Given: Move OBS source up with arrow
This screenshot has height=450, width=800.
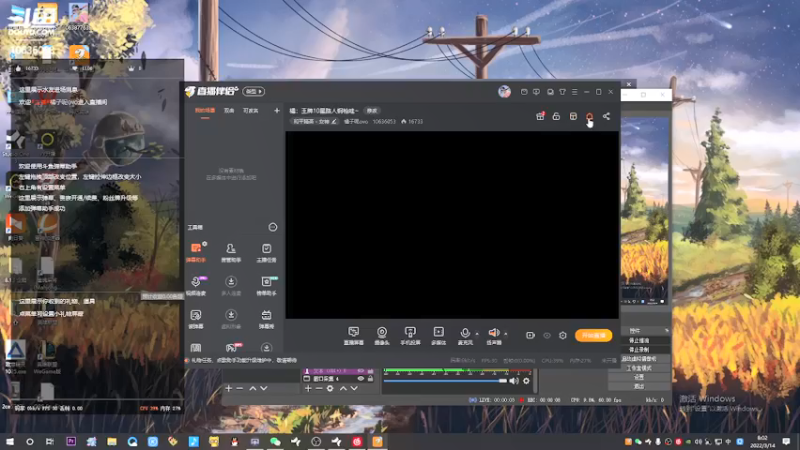Looking at the screenshot, I should click(343, 389).
